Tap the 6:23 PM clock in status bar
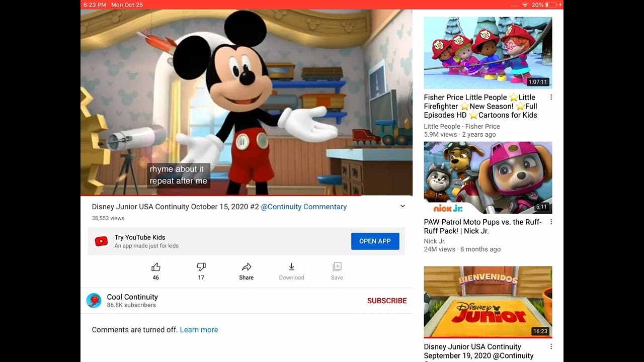 tap(95, 5)
